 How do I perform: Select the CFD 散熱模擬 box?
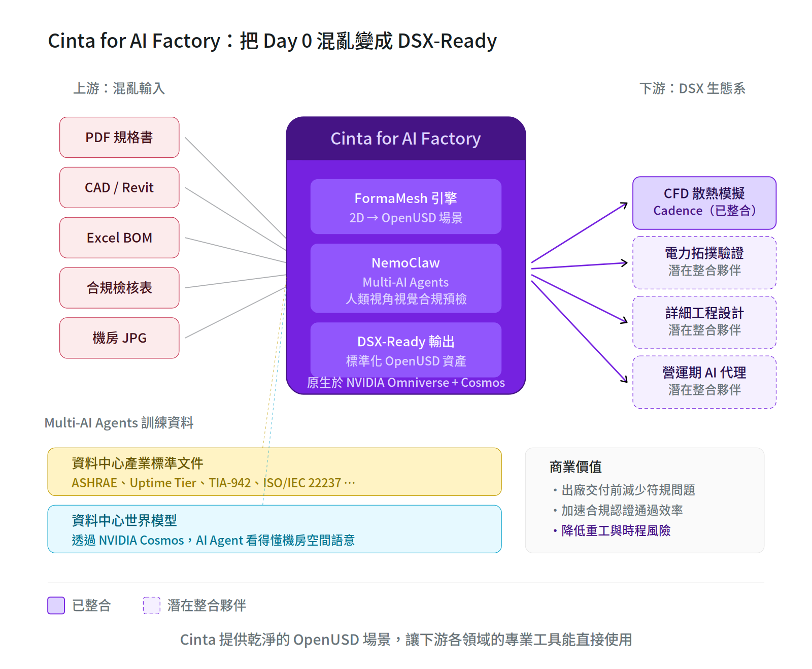[x=704, y=203]
